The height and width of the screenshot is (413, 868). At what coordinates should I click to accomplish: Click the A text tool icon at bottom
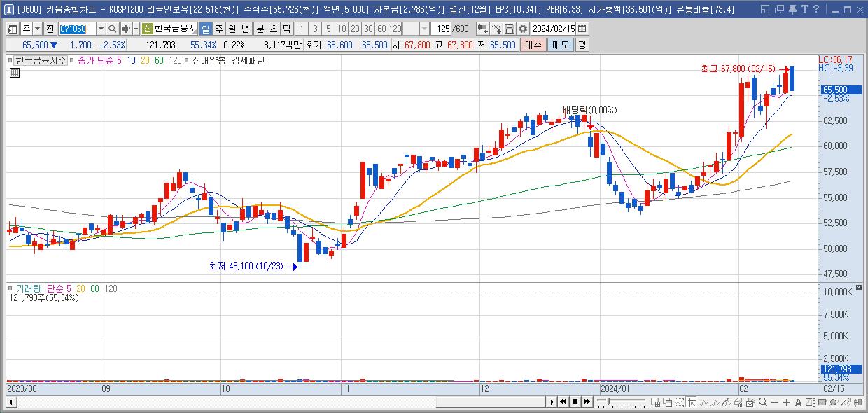pos(798,402)
